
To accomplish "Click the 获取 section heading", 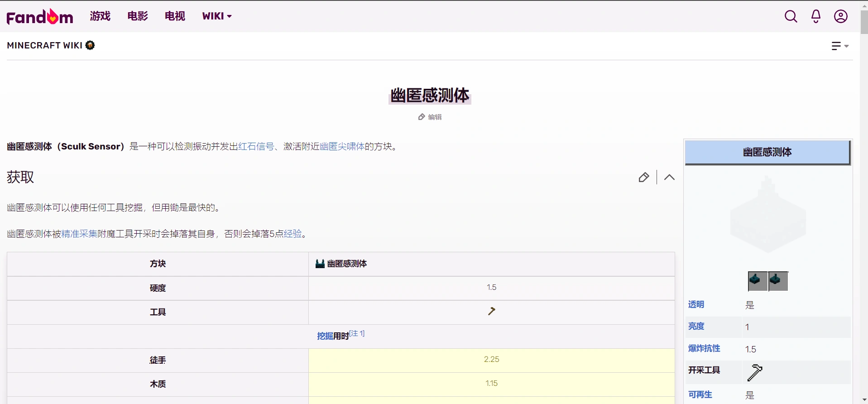I will point(20,177).
